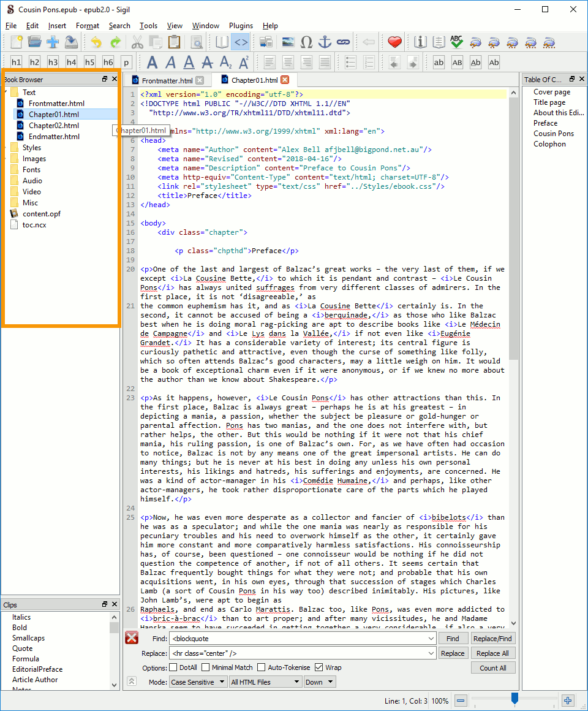Viewport: 588px width, 711px height.
Task: Click the Insert Anchor icon
Action: [x=325, y=42]
